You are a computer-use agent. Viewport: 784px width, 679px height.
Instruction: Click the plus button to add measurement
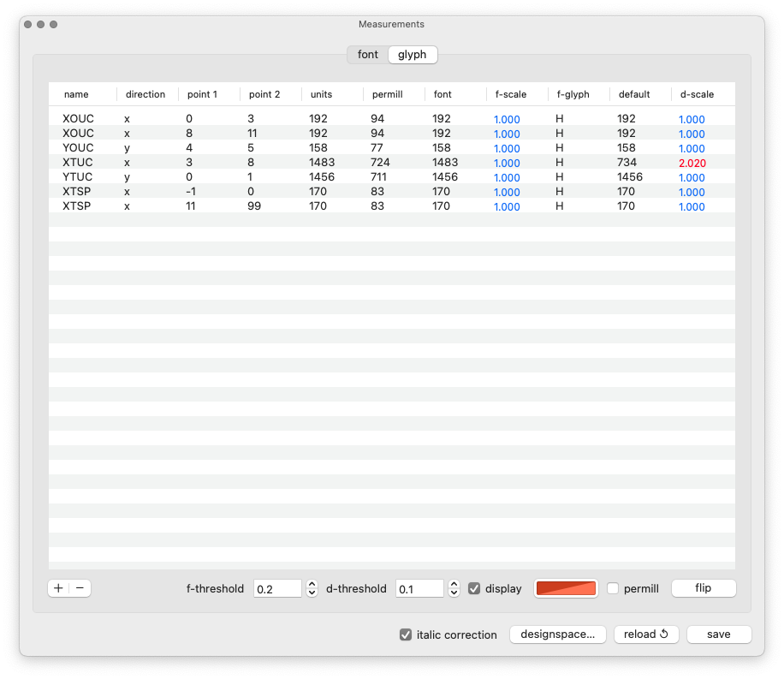[58, 588]
